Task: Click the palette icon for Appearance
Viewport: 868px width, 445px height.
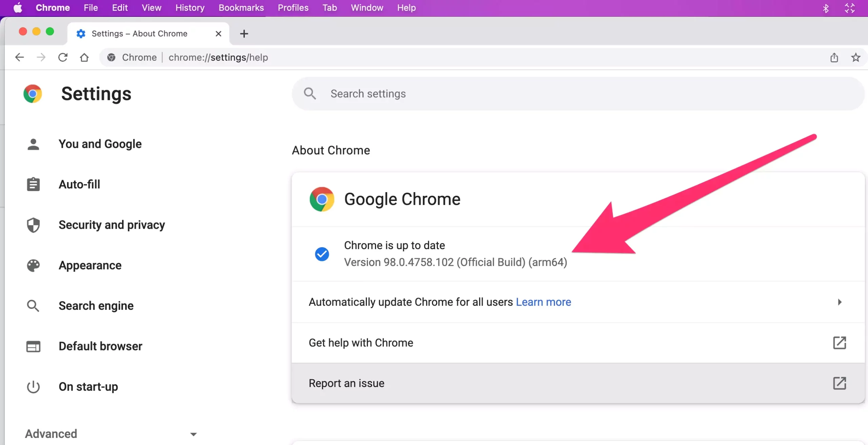Action: [33, 265]
